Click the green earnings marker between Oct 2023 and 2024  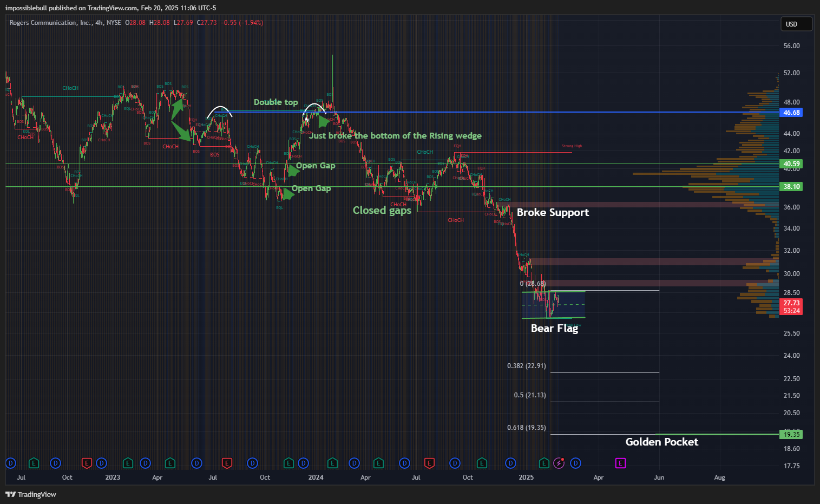[288, 463]
